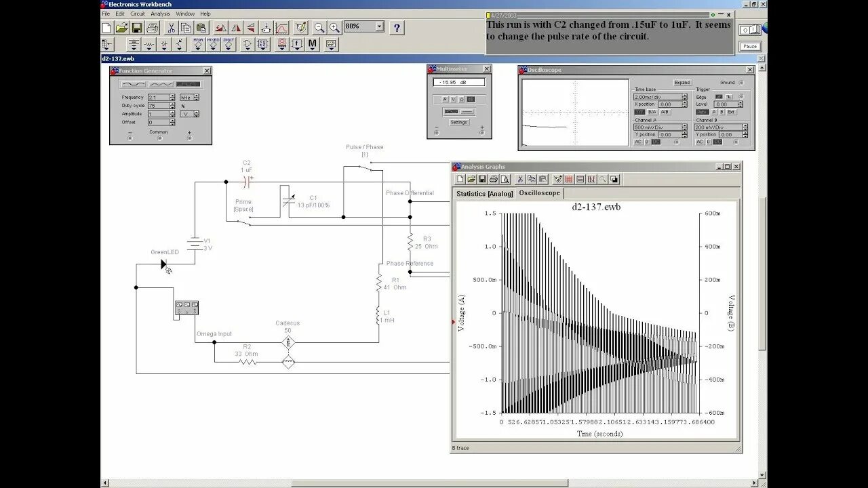Flip component horizontally
Viewport: 868px width, 488px height.
point(236,28)
